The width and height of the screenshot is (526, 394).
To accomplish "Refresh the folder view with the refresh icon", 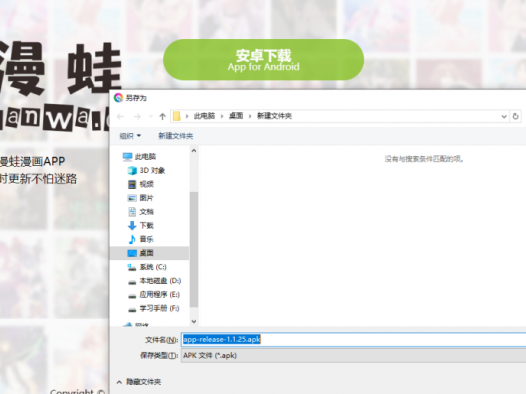I will coord(516,116).
